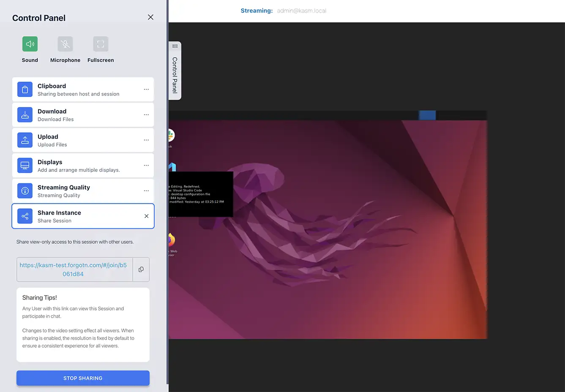The image size is (565, 392).
Task: Toggle Fullscreen mode
Action: pos(100,44)
